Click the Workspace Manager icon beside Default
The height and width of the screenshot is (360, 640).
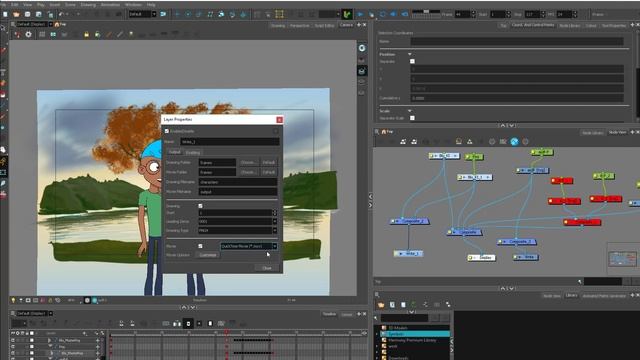pyautogui.click(x=163, y=14)
